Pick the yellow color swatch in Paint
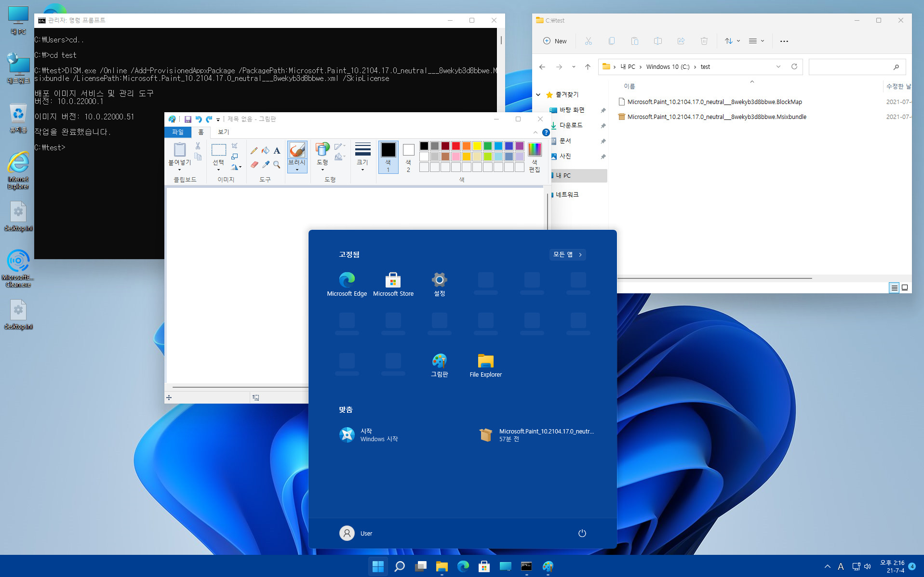The image size is (924, 577). click(477, 146)
